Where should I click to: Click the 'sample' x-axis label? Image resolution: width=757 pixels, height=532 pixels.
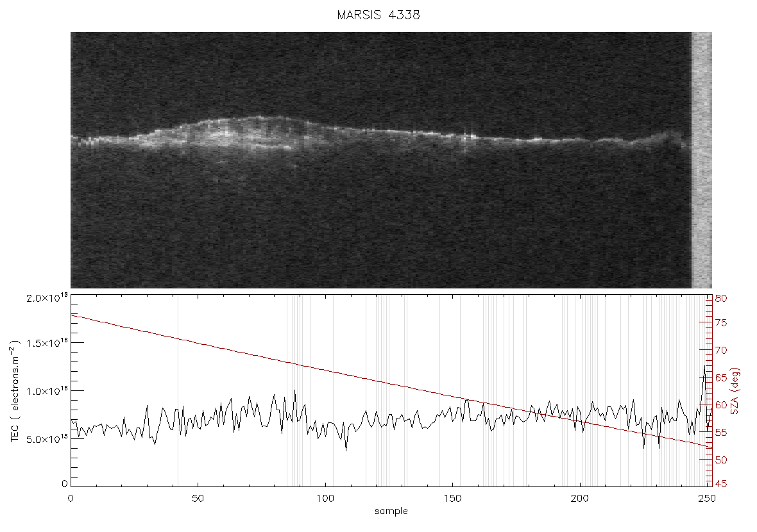[391, 511]
